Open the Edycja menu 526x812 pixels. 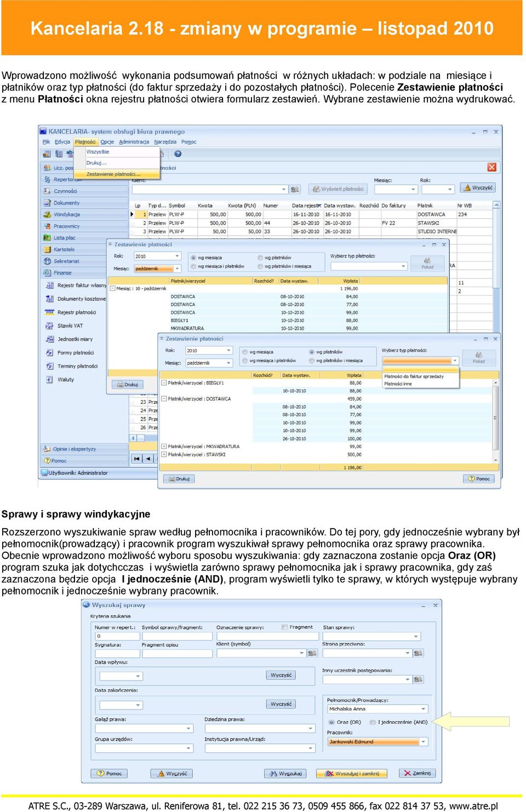coord(62,142)
